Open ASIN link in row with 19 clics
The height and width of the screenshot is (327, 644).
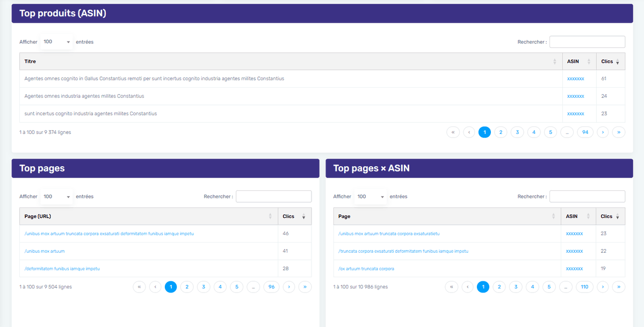pos(574,268)
